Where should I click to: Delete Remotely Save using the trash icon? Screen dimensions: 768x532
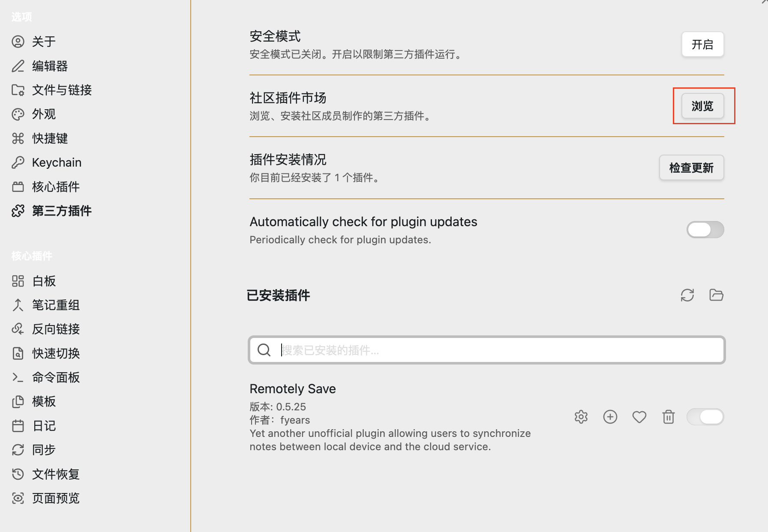(668, 417)
